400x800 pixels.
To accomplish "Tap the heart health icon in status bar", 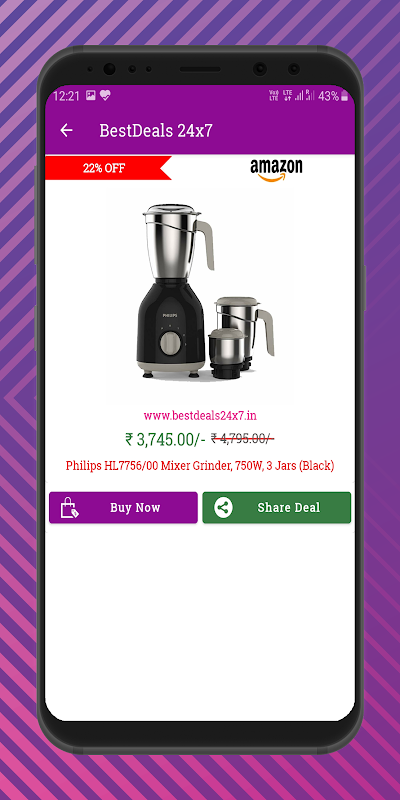I will pyautogui.click(x=105, y=95).
